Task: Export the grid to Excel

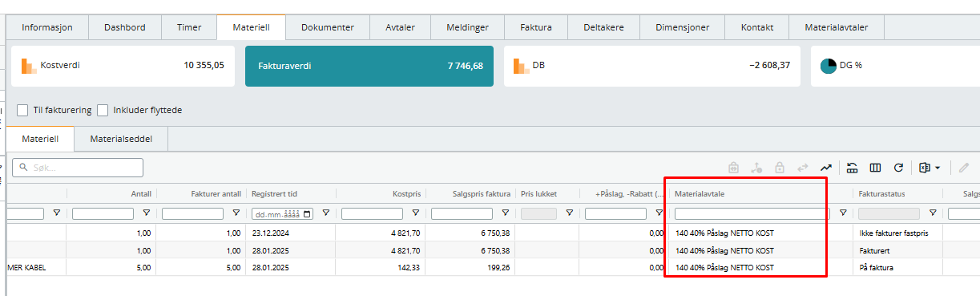Action: 924,168
